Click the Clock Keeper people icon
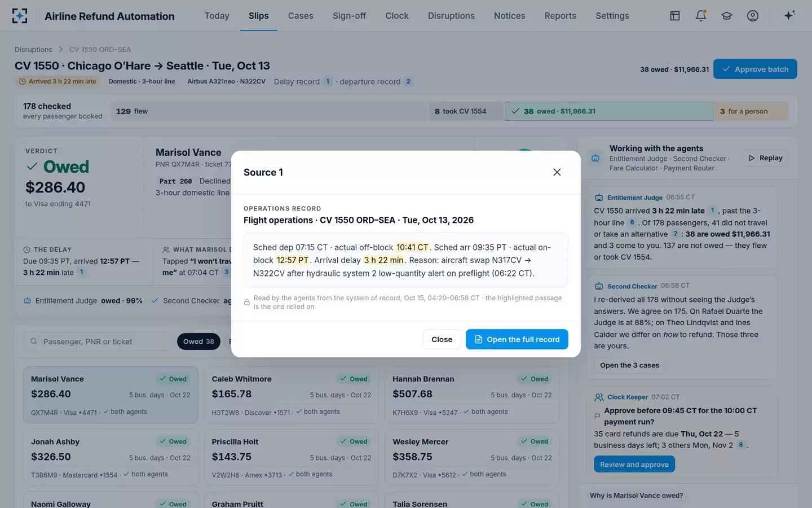 599,397
